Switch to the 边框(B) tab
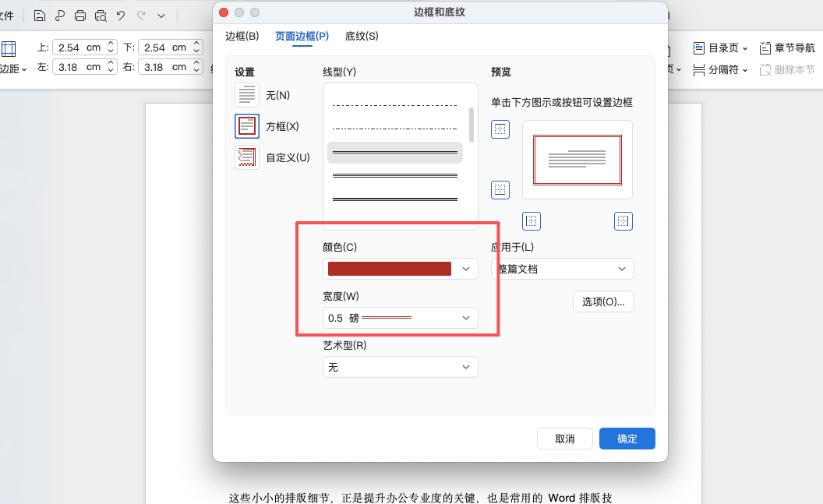Image resolution: width=823 pixels, height=504 pixels. (x=244, y=36)
